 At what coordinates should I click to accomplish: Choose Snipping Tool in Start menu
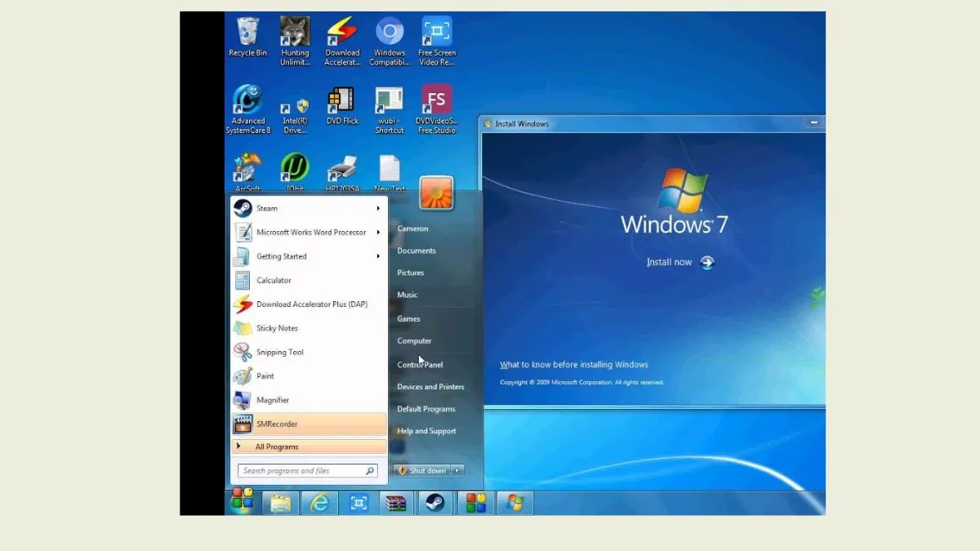point(279,353)
